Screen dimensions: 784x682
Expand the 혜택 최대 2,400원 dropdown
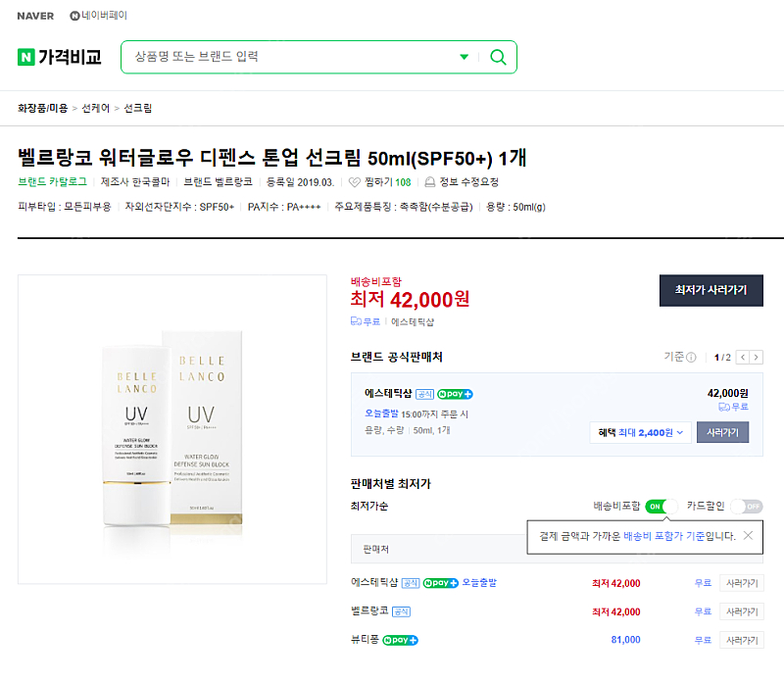640,431
